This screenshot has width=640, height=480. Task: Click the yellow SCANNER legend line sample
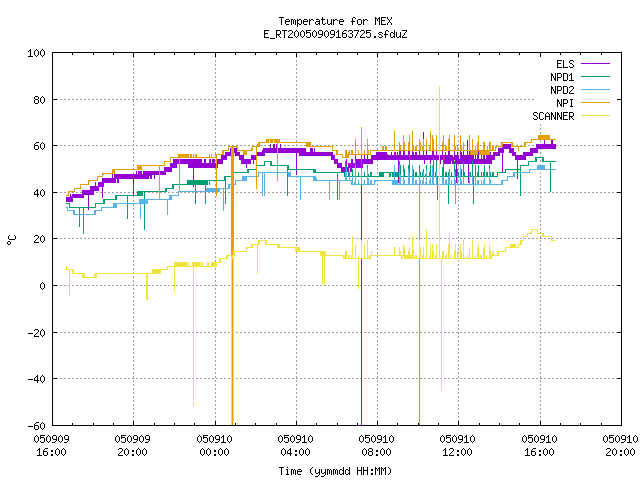pos(595,116)
